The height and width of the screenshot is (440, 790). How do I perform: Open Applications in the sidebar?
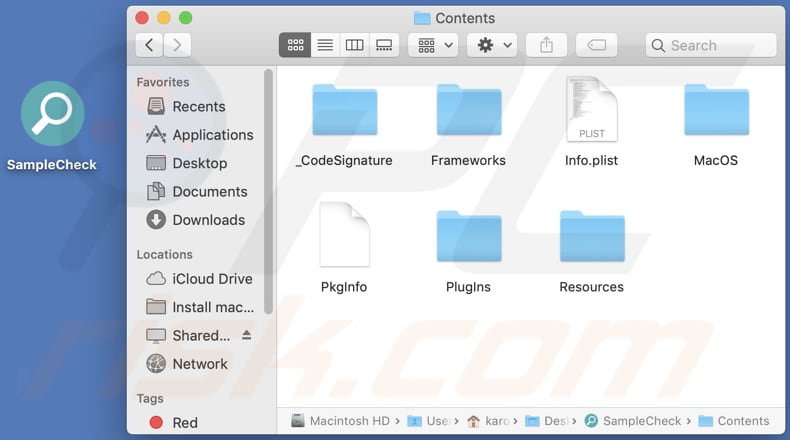[x=212, y=135]
